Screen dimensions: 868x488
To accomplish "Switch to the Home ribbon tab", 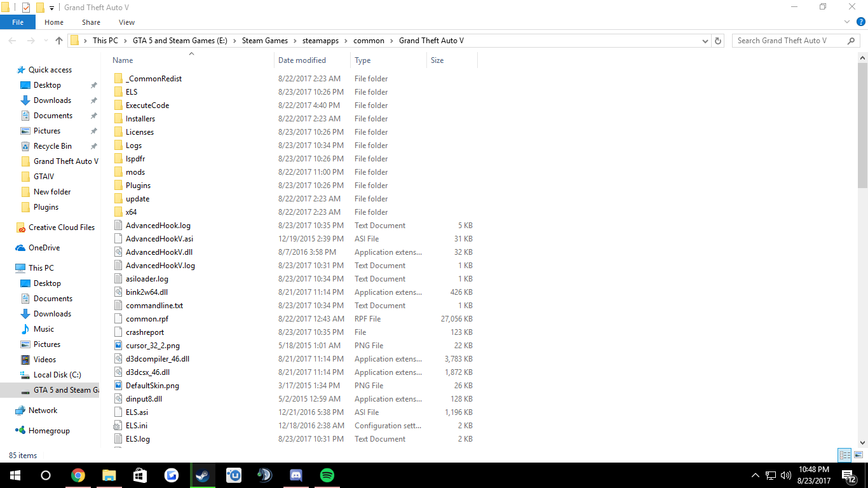I will point(54,22).
